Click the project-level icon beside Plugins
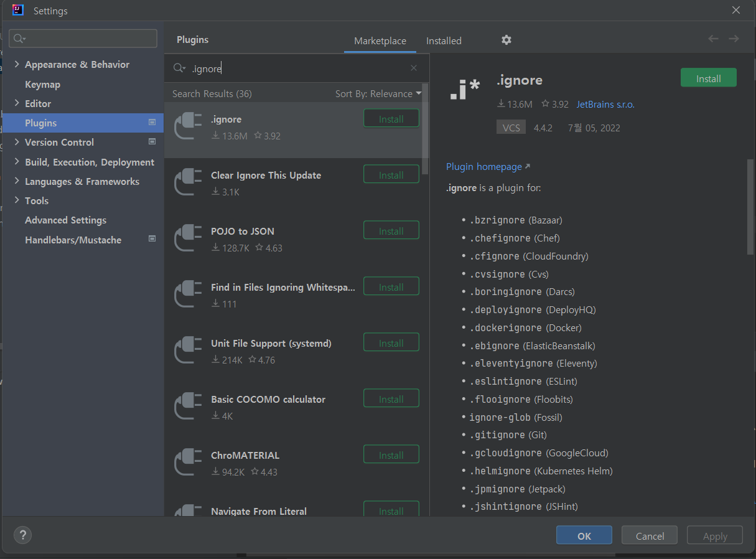Viewport: 756px width, 559px height. (152, 123)
